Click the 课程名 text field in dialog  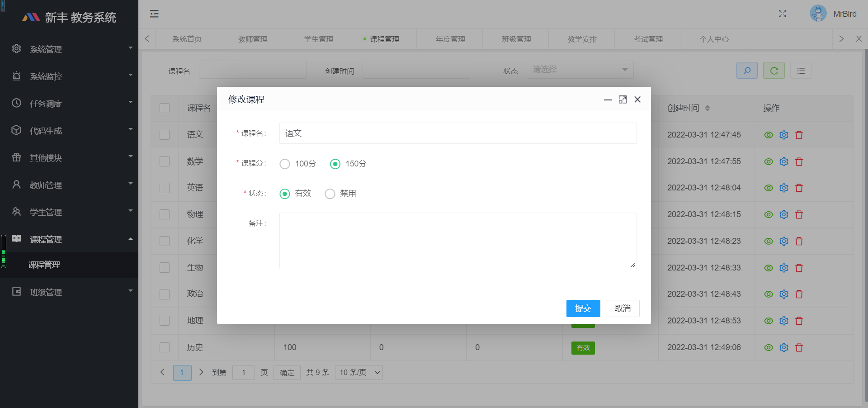(x=458, y=133)
